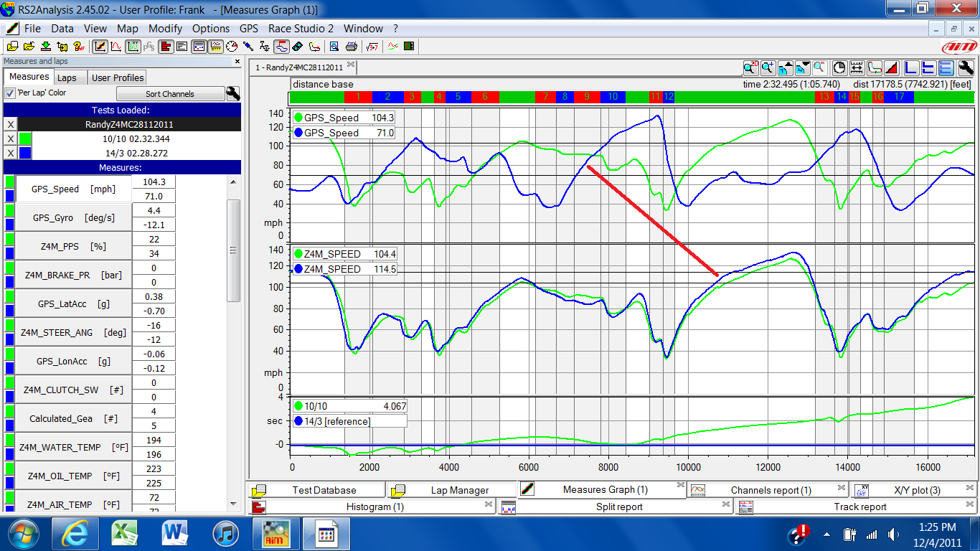Open the Channels report (1) tab
The height and width of the screenshot is (551, 980).
click(771, 490)
